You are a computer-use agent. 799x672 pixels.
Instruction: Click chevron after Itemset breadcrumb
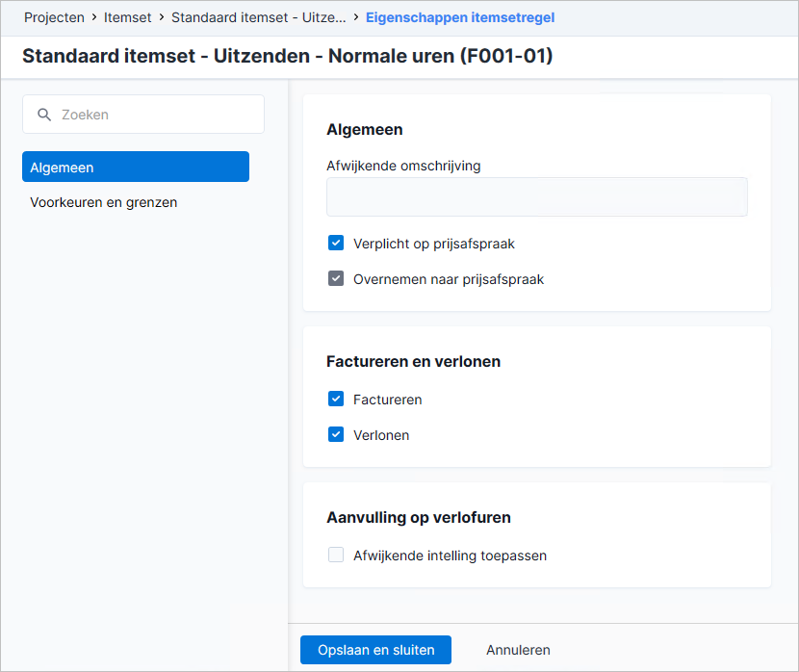point(162,17)
